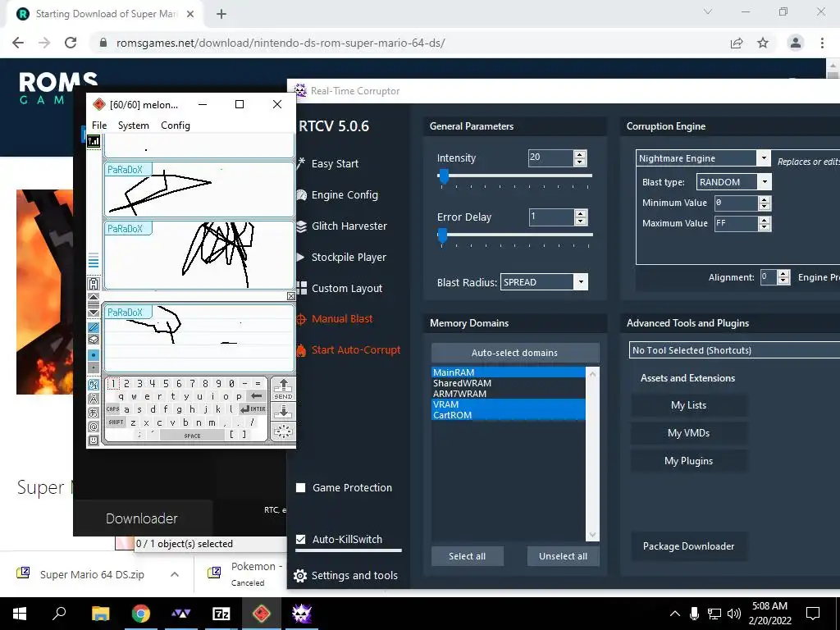Click the wireless signal strength icon in melonDS
Viewport: 840px width, 630px height.
pyautogui.click(x=94, y=141)
